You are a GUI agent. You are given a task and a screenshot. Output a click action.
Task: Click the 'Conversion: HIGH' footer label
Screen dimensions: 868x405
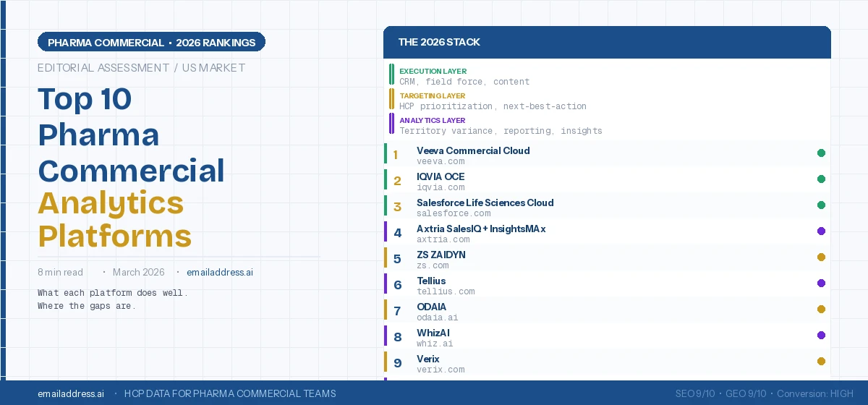(x=815, y=393)
